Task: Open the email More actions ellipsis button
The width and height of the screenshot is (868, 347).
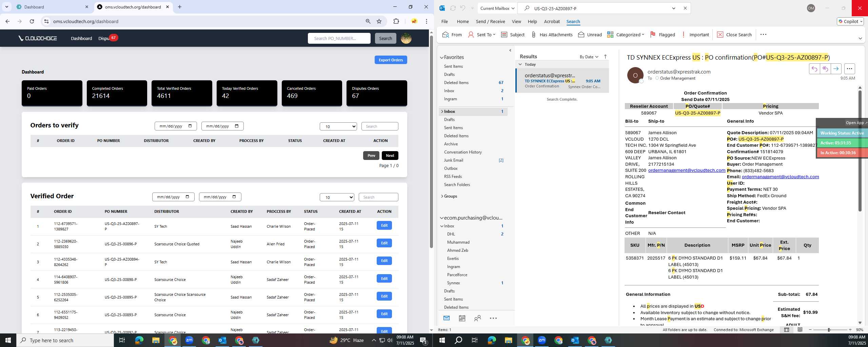Action: (849, 69)
